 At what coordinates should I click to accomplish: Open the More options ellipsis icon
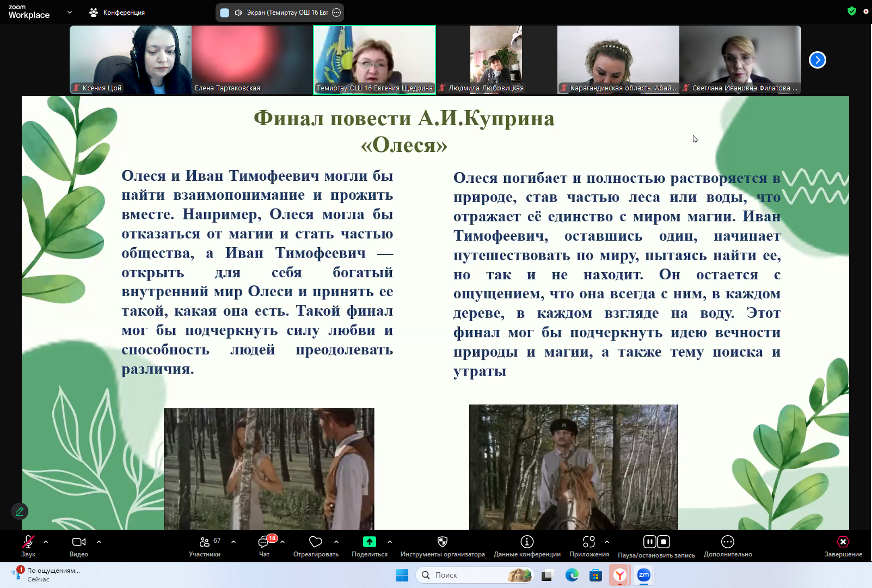tap(728, 542)
